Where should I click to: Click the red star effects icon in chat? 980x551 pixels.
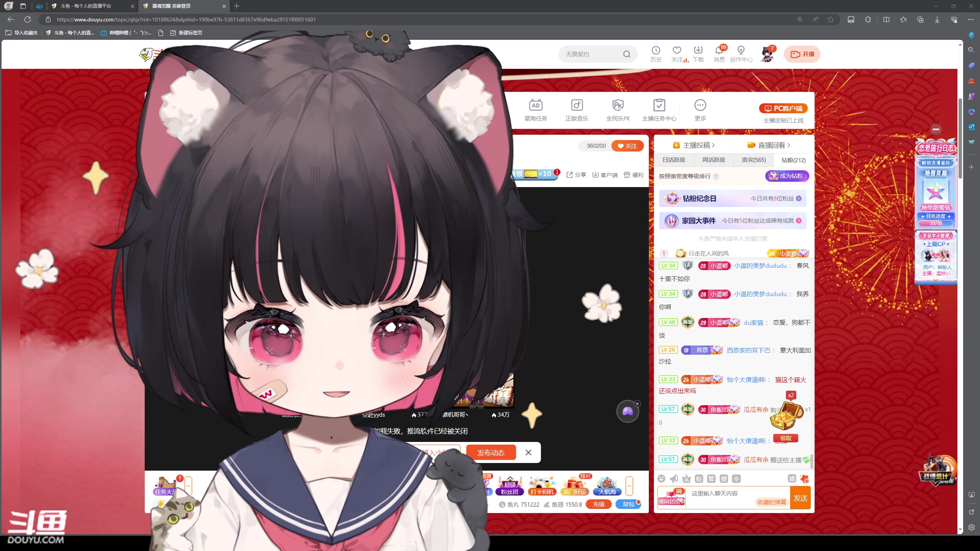click(805, 479)
